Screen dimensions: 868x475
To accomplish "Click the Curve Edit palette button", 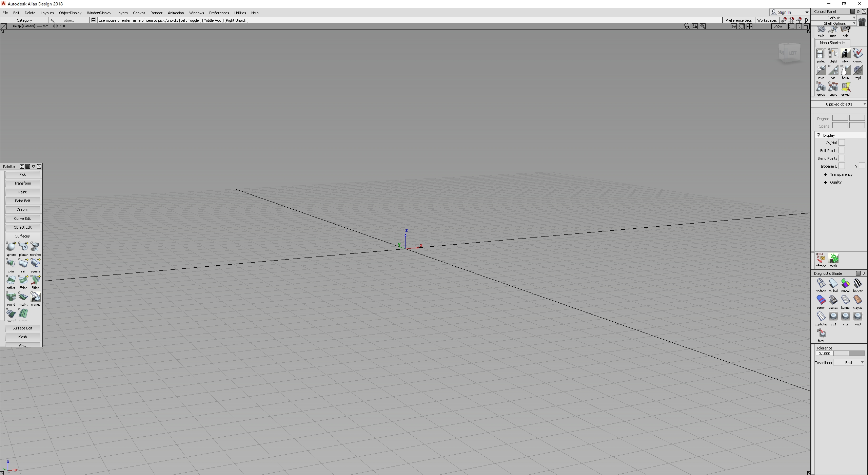I will 22,218.
